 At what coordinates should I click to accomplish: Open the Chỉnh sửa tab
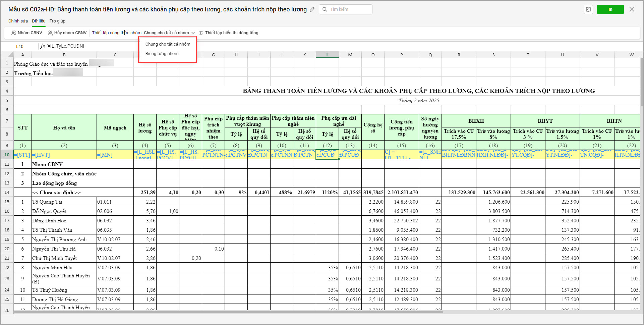pyautogui.click(x=18, y=21)
